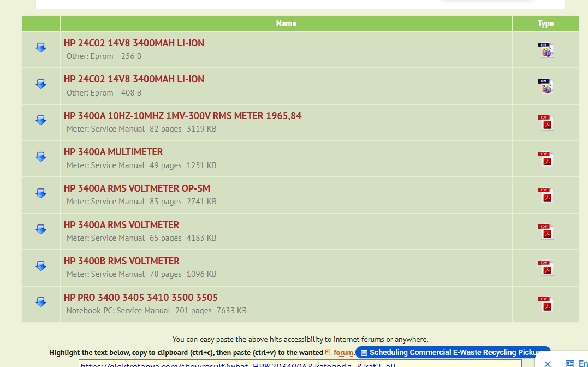Click the 'You can easy paste' instruction text
The image size is (588, 367).
(x=300, y=340)
